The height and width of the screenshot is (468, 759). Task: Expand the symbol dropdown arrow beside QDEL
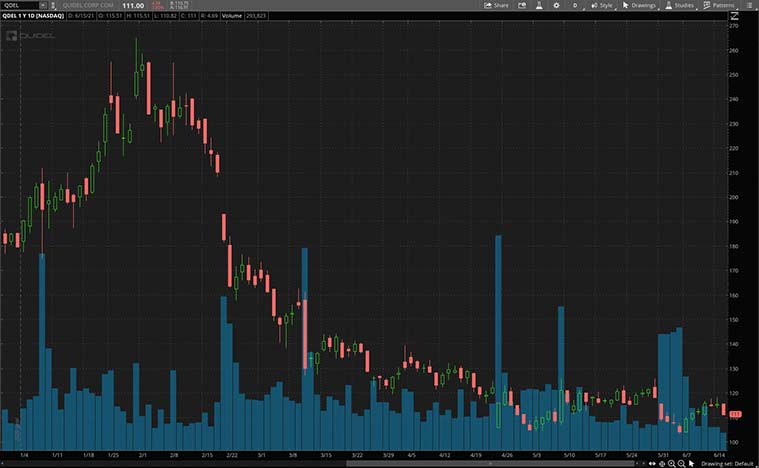42,5
